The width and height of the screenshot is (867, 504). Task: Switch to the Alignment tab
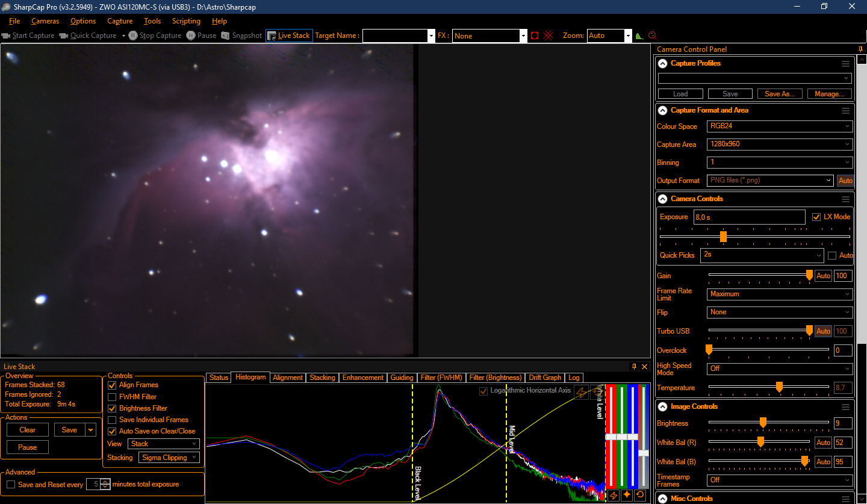(x=287, y=378)
